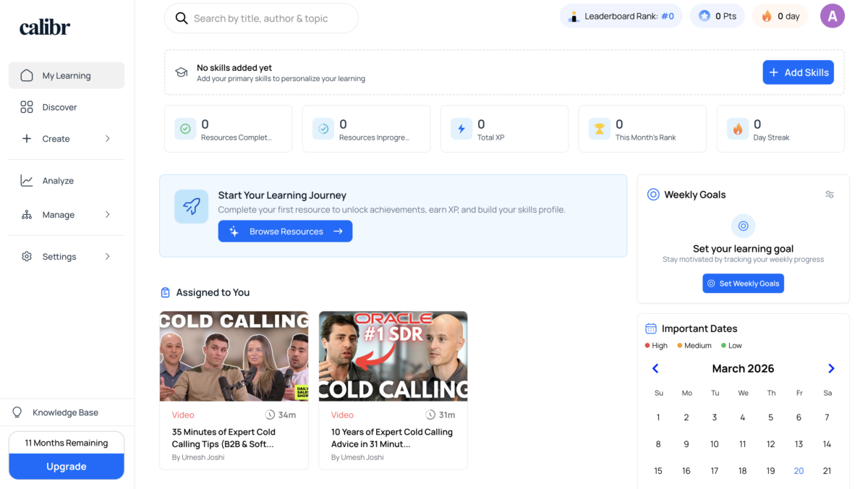Click the Resources Completed checkmark icon

click(x=185, y=129)
